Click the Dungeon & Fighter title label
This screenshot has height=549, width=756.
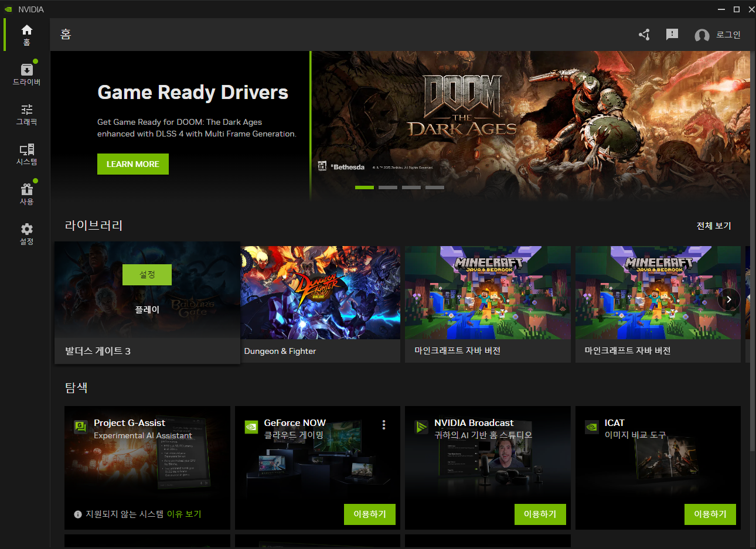[280, 351]
